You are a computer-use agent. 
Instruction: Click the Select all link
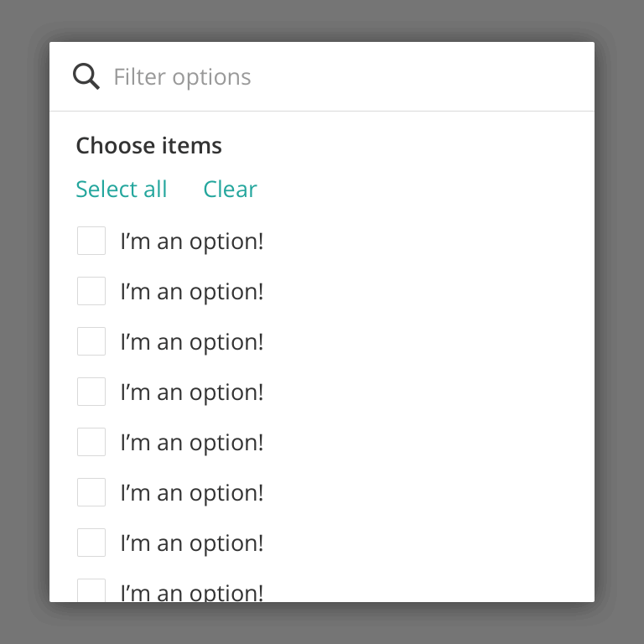coord(122,190)
